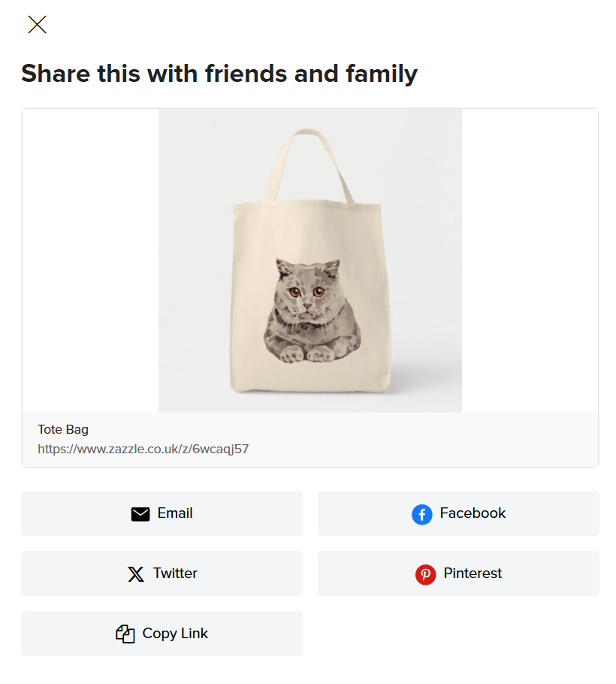Select the Twitter share button text
The width and height of the screenshot is (616, 684).
pos(175,574)
